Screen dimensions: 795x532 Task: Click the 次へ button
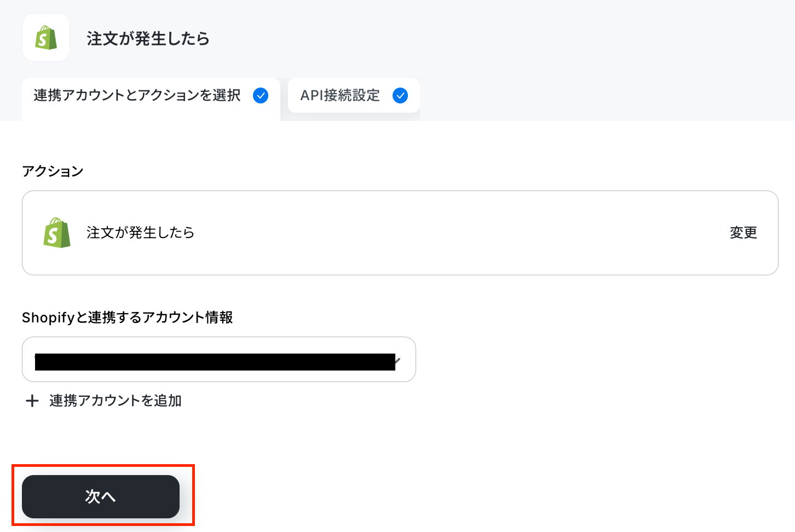coord(101,496)
